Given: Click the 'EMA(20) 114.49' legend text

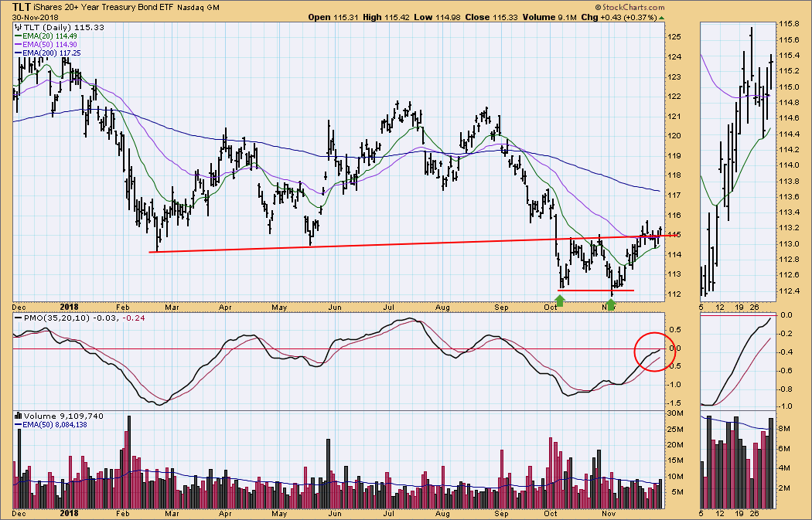Looking at the screenshot, I should coord(49,36).
